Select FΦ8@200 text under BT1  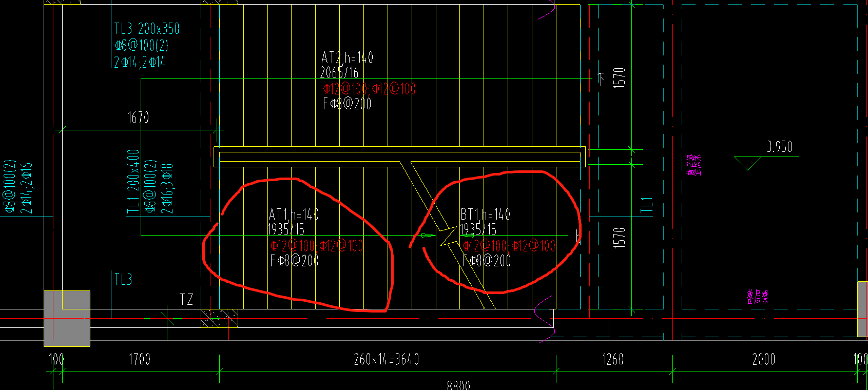tap(487, 261)
